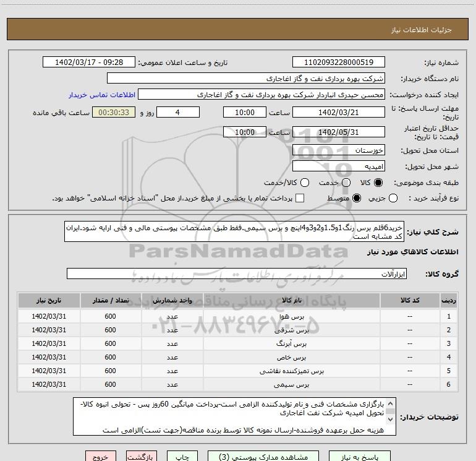Click the city field امیدیه

pyautogui.click(x=339, y=166)
